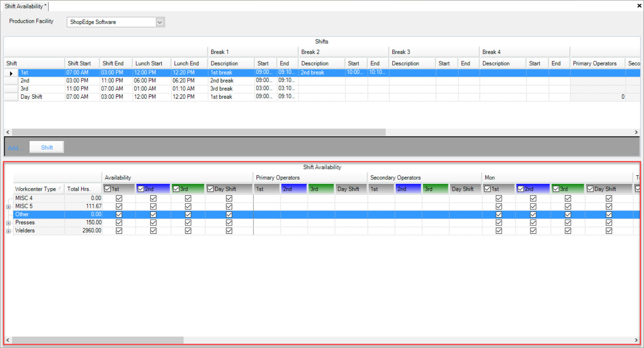644x348 pixels.
Task: Toggle Mon Day Shift header checkbox
Action: [590, 189]
